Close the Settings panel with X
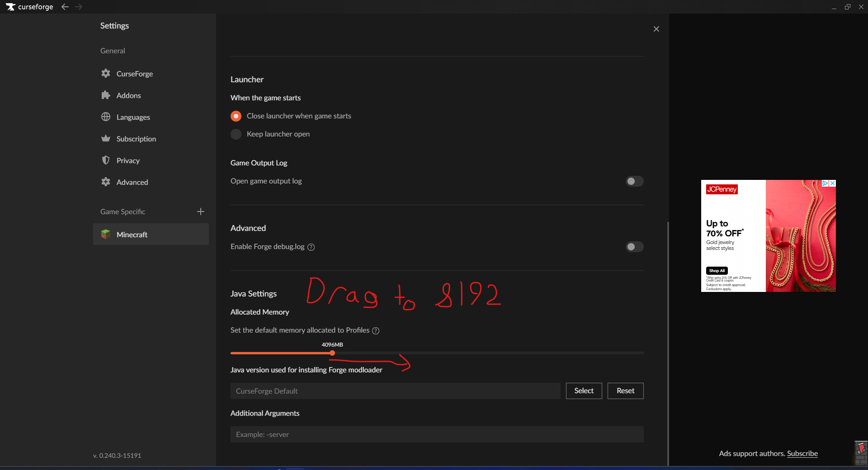 point(656,29)
